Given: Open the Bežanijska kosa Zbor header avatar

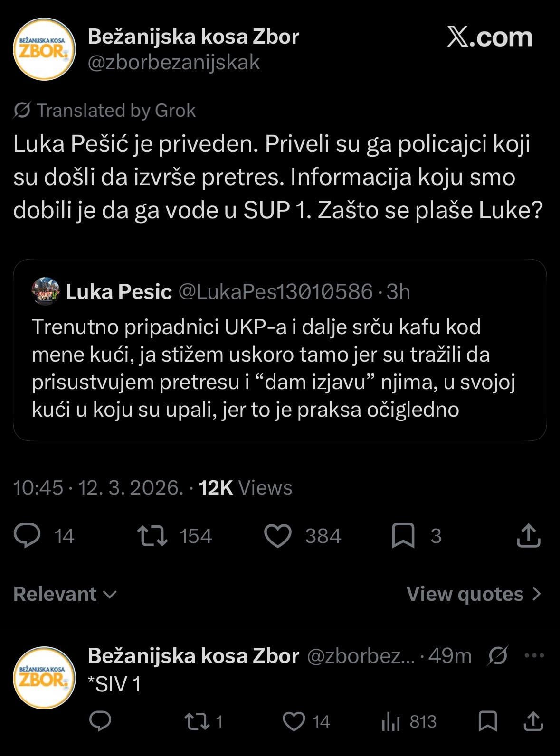Looking at the screenshot, I should click(44, 49).
